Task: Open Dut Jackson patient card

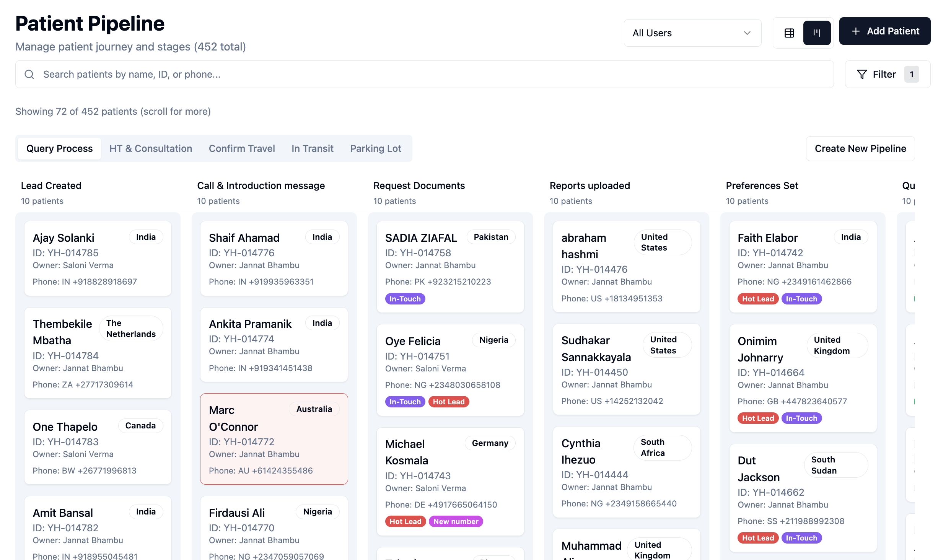Action: (x=803, y=498)
